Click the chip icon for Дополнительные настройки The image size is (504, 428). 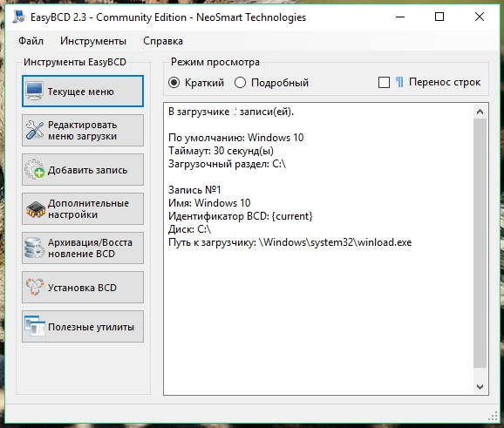coord(36,209)
